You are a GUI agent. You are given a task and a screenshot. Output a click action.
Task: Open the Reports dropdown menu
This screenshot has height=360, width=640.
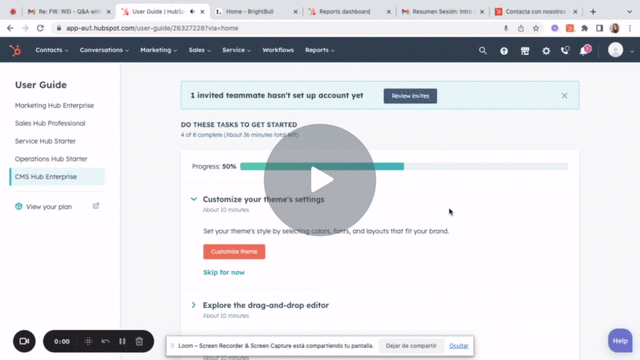click(320, 50)
